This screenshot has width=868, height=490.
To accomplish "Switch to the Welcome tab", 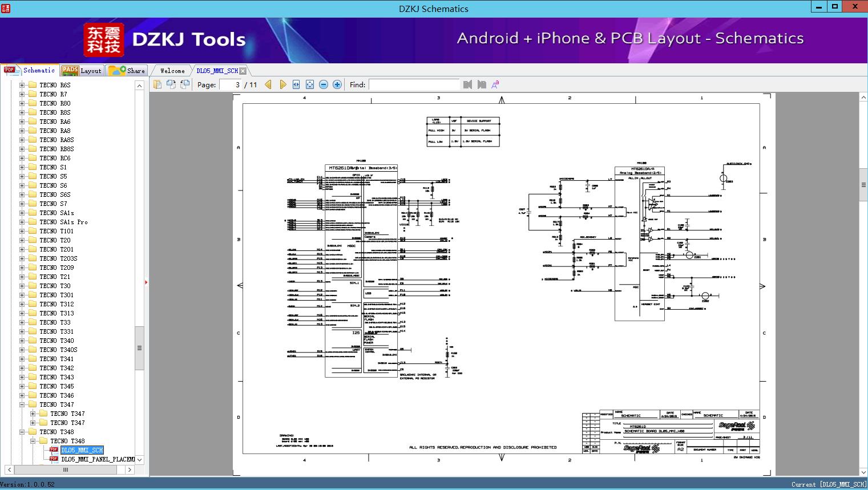I will tap(172, 71).
